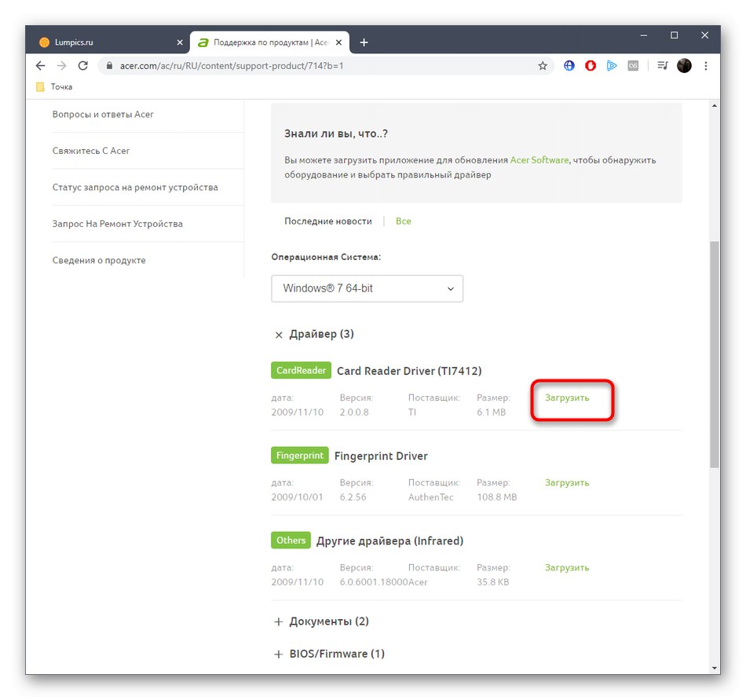Download the Infrared driver via Загрузить
Image resolution: width=746 pixels, height=700 pixels.
pyautogui.click(x=567, y=567)
